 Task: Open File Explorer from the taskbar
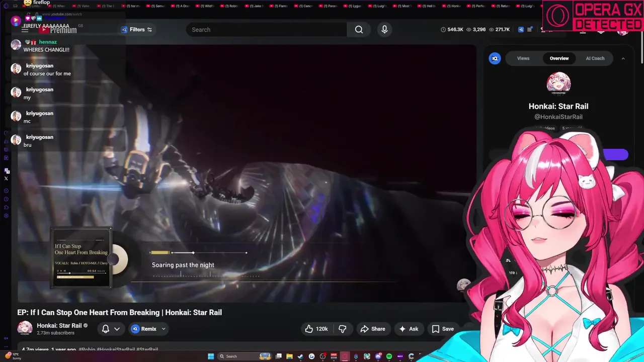[x=289, y=356]
